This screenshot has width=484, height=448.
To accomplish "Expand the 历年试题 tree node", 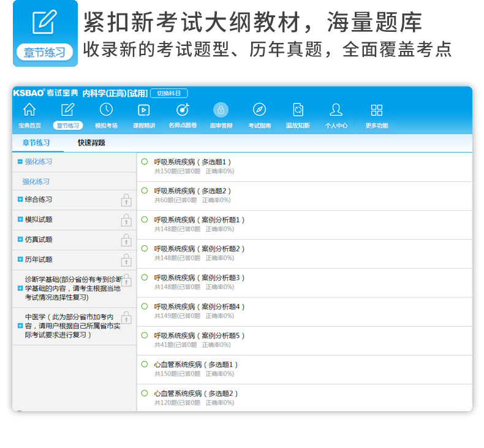I will tap(20, 259).
